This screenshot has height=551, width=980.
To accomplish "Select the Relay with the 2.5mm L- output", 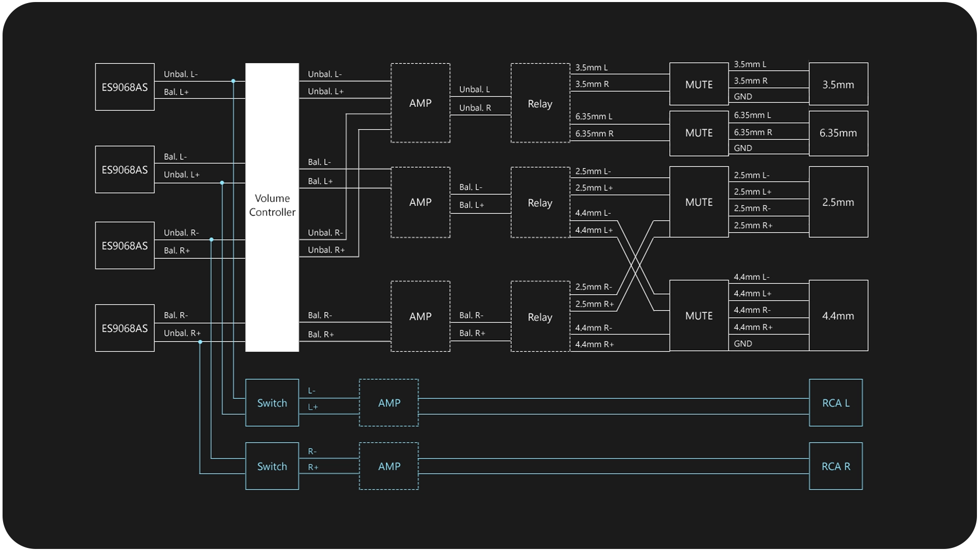I will (x=540, y=203).
